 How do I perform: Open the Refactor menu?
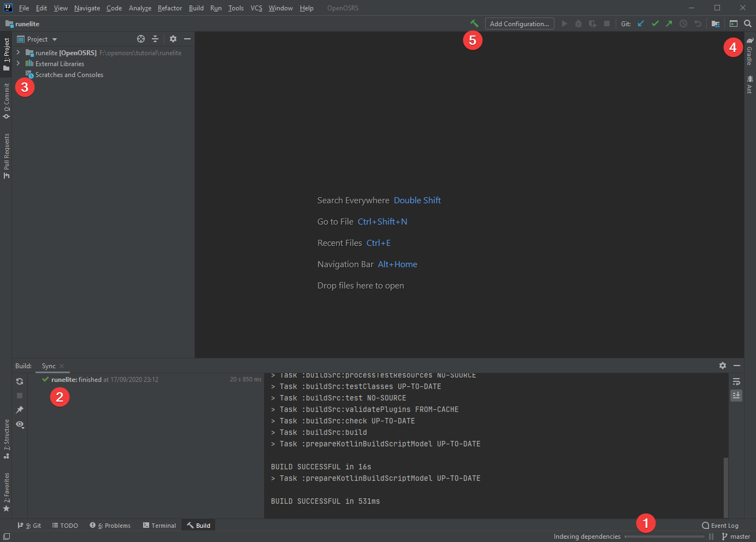pyautogui.click(x=169, y=8)
